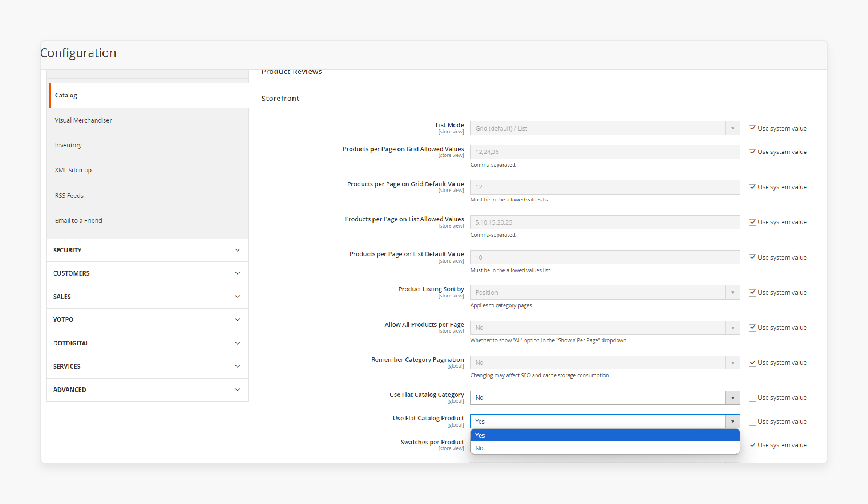Expand the ADVANCED configuration section

click(146, 389)
